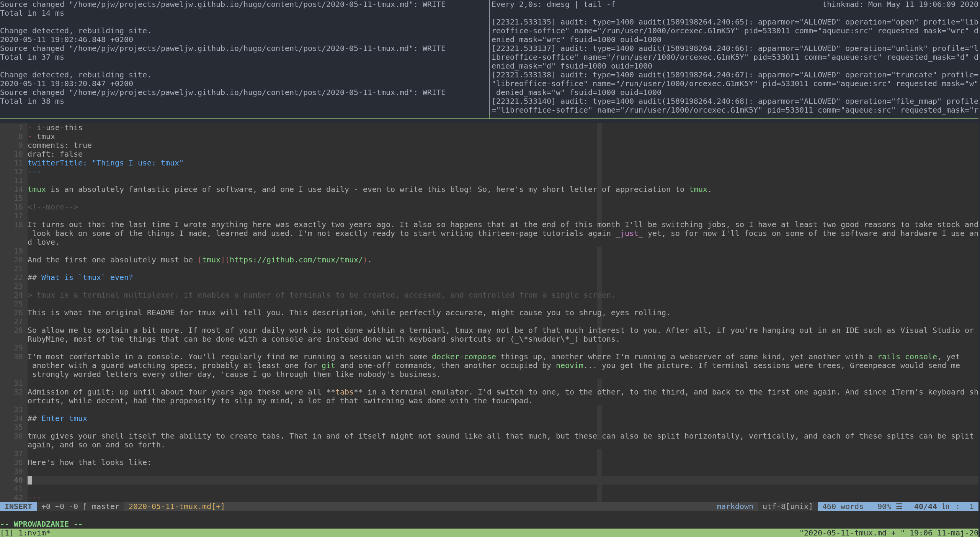Click the 40/44 line position indicator

point(925,506)
